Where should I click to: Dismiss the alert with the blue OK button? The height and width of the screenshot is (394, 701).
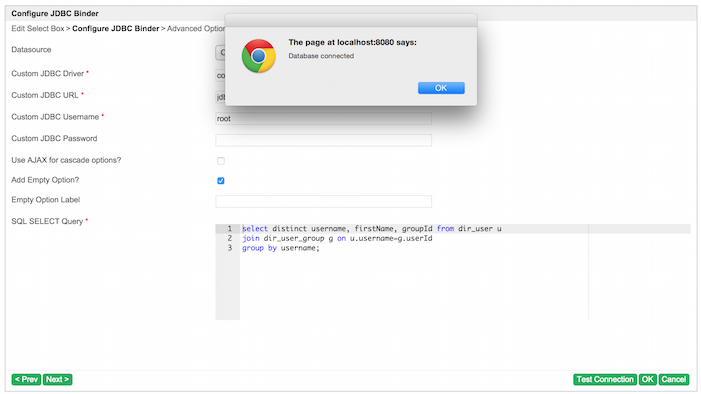[x=441, y=88]
